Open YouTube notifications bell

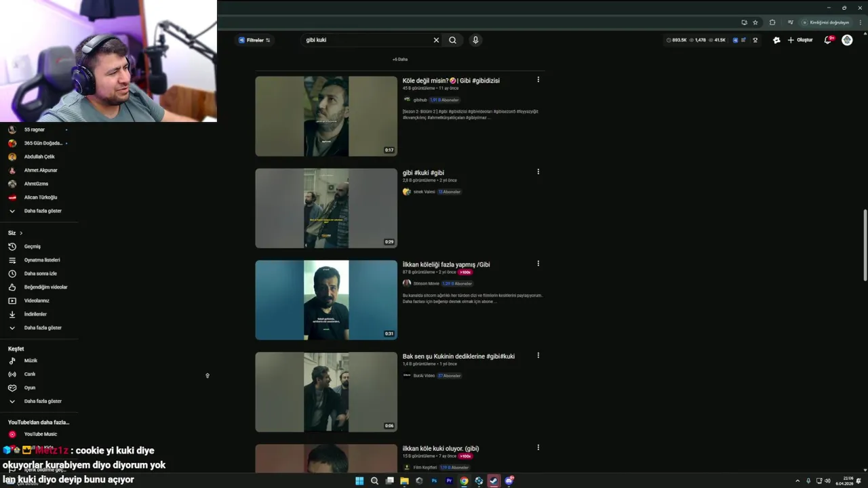(827, 40)
